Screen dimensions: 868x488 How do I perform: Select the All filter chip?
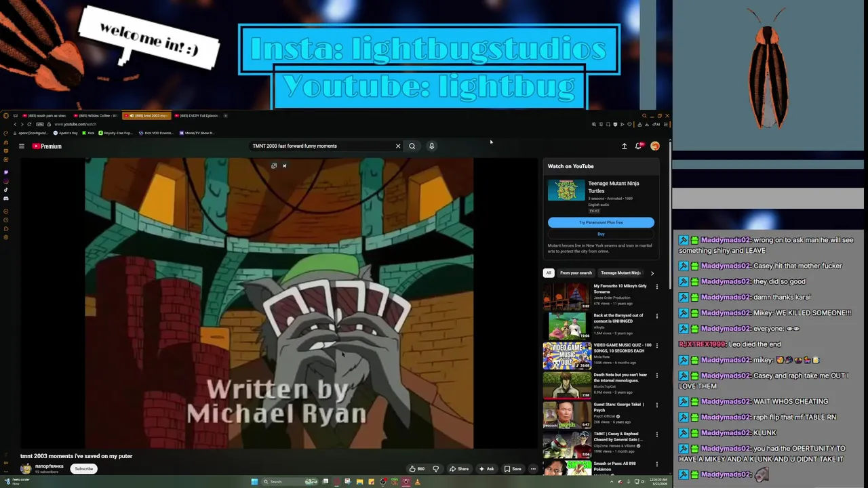tap(549, 273)
